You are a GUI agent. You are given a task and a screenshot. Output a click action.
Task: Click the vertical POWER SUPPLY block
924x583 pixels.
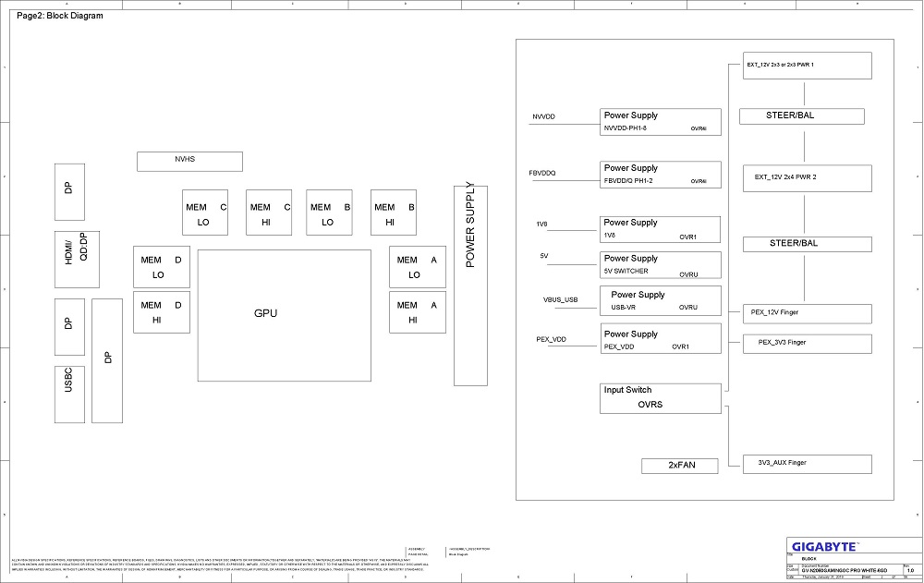pyautogui.click(x=471, y=285)
